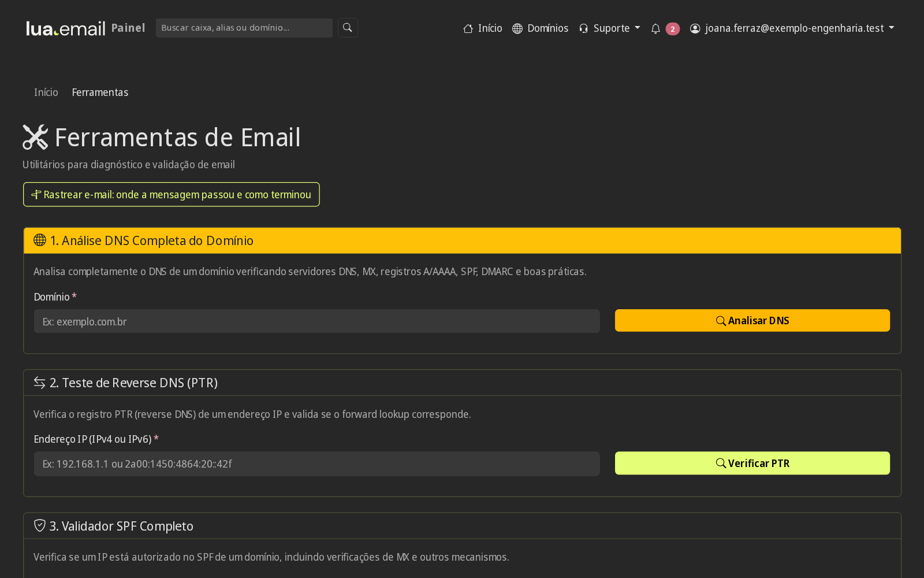Click the text 'Verifica o registro PTR (reverse DNS)'
Viewport: 924px width, 578px height.
point(114,414)
